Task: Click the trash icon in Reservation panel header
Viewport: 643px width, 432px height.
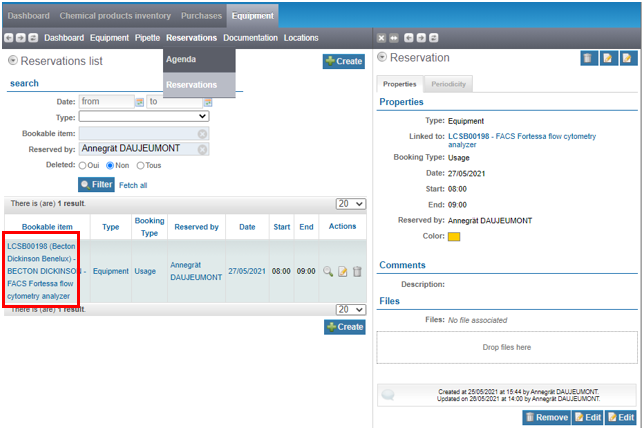Action: coord(588,59)
